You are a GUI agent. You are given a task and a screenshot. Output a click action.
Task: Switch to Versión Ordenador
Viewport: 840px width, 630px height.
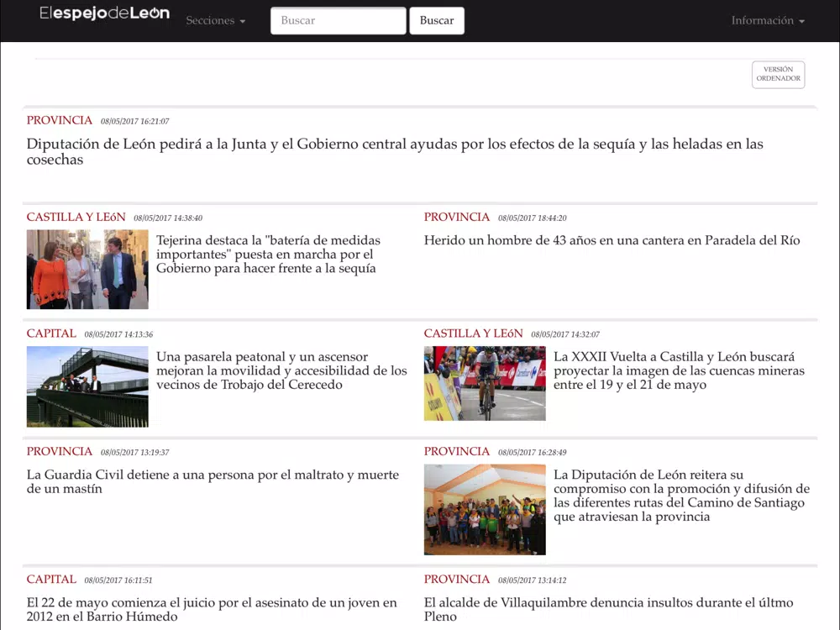pyautogui.click(x=778, y=75)
